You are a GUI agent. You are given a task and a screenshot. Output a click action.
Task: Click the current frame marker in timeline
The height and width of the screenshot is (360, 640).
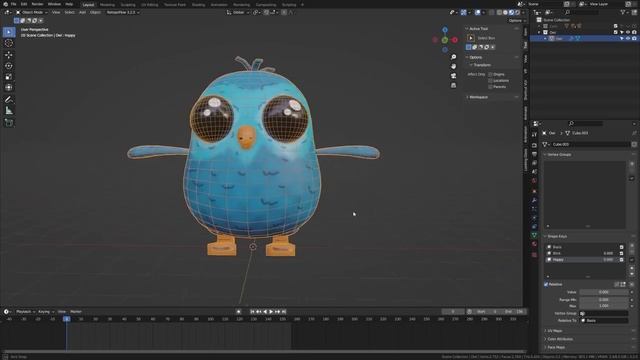[x=67, y=319]
